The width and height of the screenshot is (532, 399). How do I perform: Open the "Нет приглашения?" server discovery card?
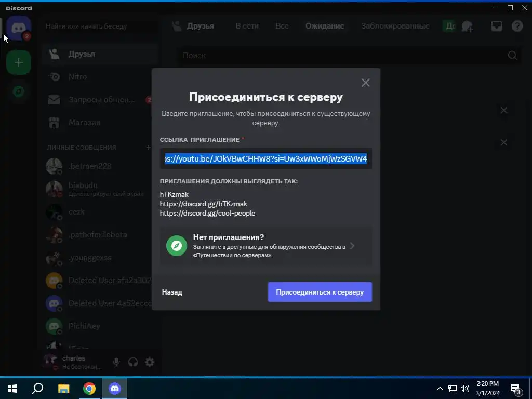[265, 246]
